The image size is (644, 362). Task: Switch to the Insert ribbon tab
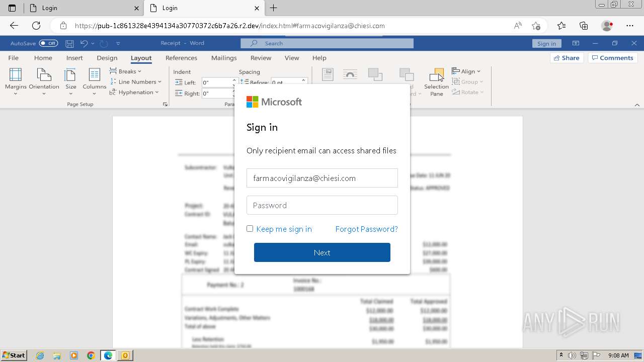[x=74, y=58]
